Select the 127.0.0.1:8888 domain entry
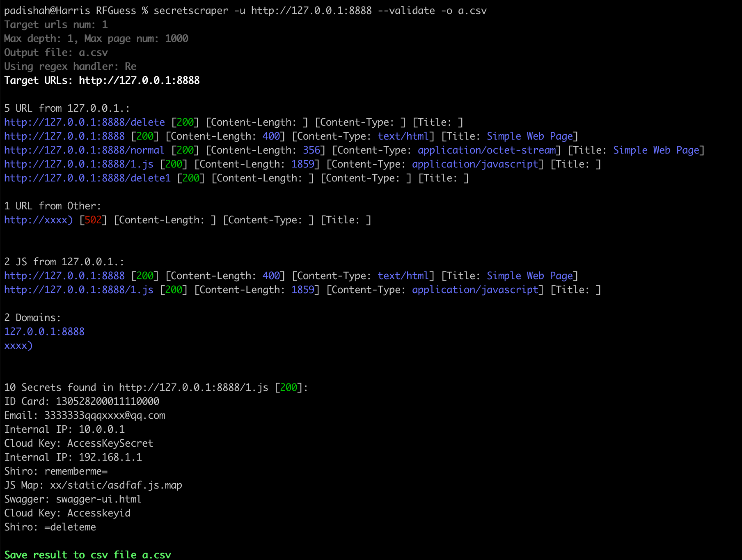 pos(44,331)
